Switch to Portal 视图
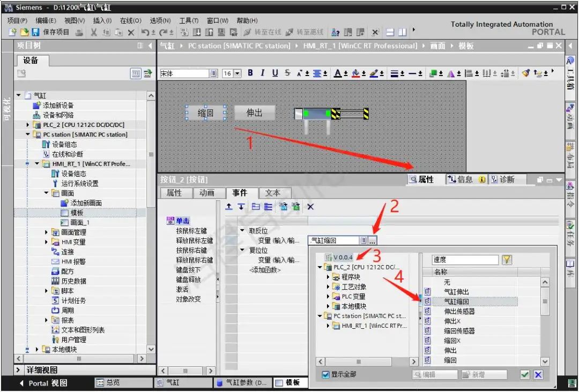The width and height of the screenshot is (579, 392). pyautogui.click(x=43, y=383)
